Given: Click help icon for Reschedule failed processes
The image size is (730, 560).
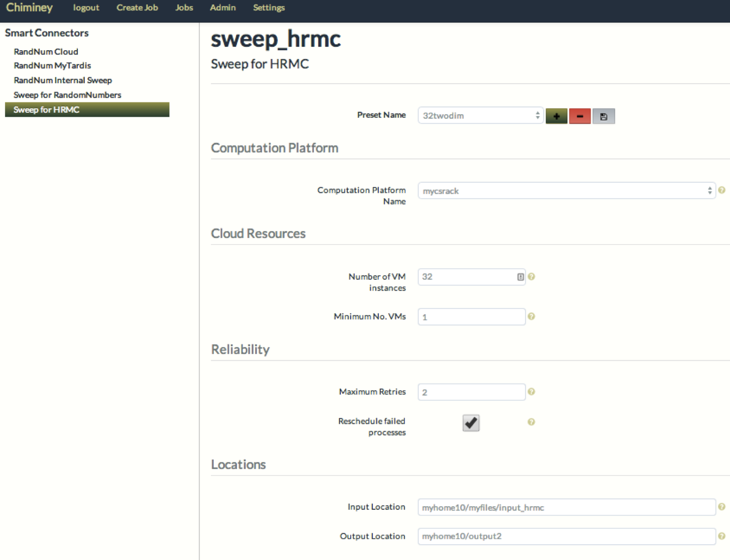Looking at the screenshot, I should [x=531, y=422].
